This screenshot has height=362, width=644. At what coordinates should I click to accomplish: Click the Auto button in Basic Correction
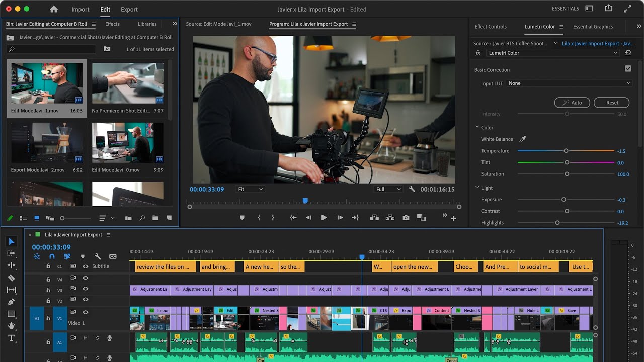572,102
